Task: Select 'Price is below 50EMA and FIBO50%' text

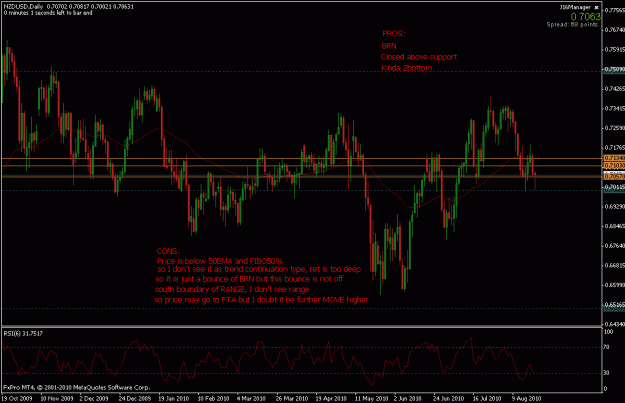Action: 220,261
